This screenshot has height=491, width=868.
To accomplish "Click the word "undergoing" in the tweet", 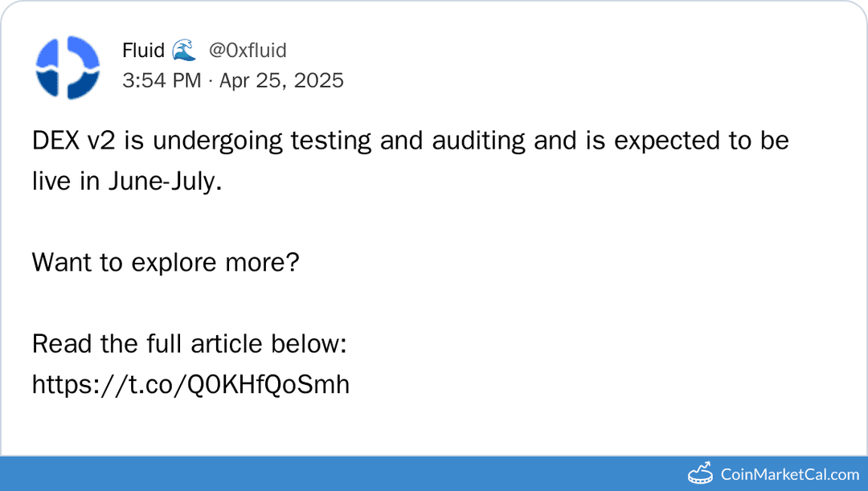I will coord(217,141).
